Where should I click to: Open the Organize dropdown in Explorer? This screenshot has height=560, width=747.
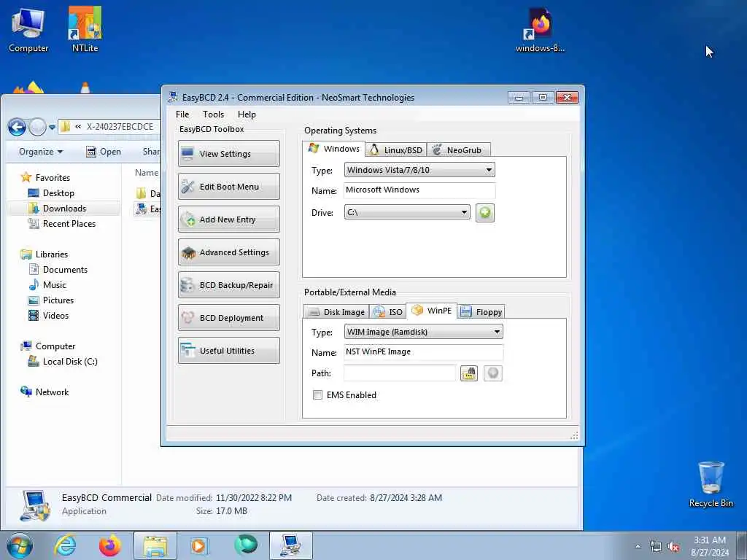coord(41,152)
